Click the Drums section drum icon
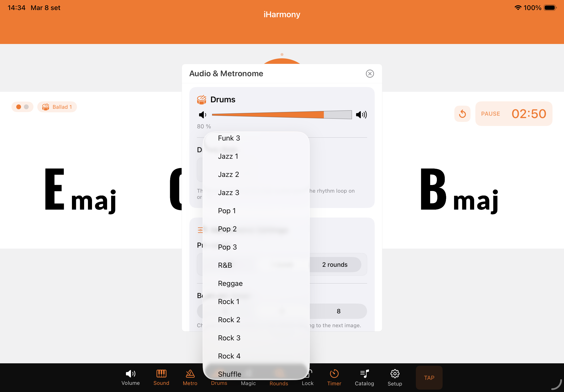Image resolution: width=564 pixels, height=392 pixels. point(202,99)
